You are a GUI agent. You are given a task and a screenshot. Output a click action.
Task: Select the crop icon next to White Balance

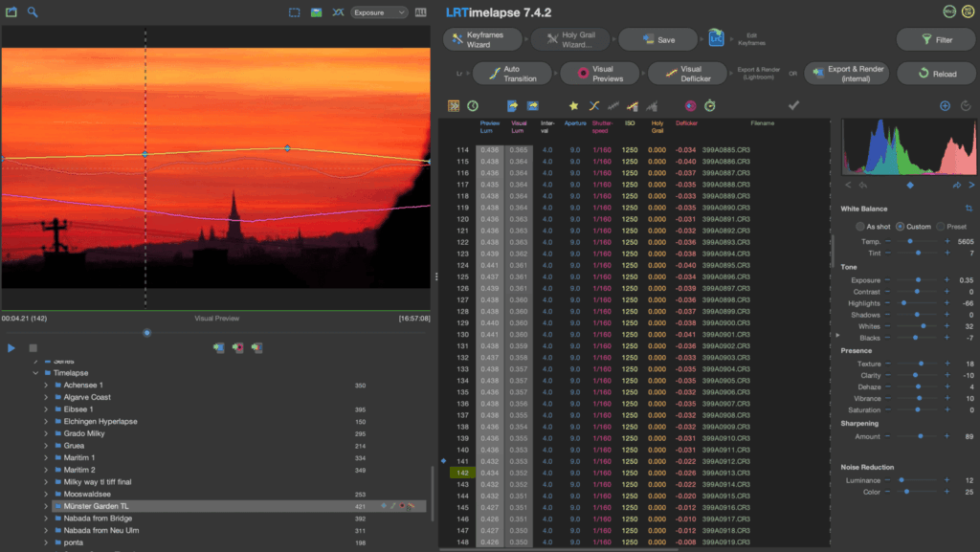pos(969,209)
